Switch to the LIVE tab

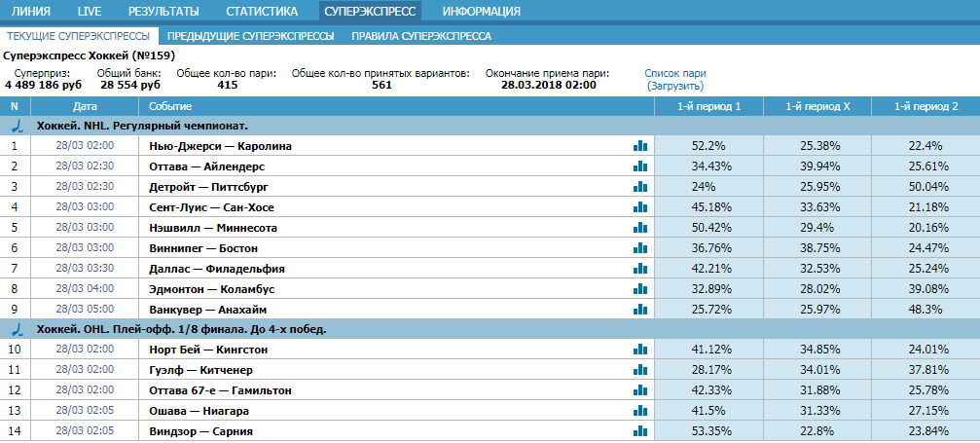90,12
